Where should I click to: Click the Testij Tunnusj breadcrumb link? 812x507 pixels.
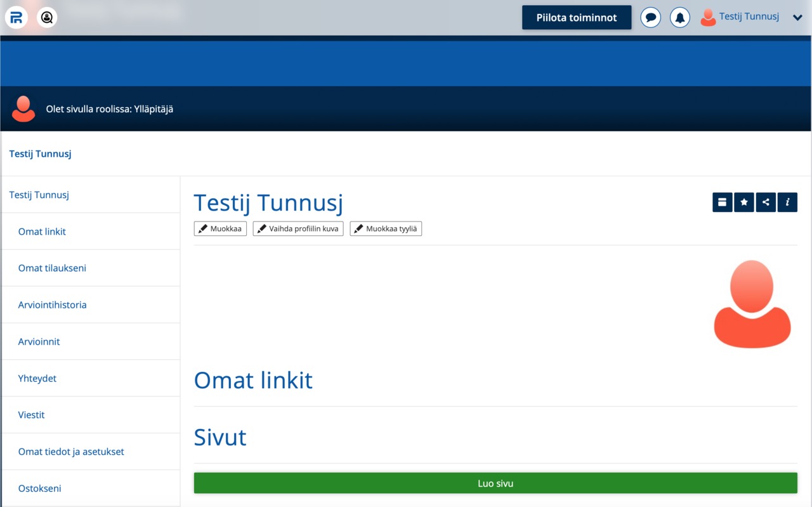coord(40,154)
